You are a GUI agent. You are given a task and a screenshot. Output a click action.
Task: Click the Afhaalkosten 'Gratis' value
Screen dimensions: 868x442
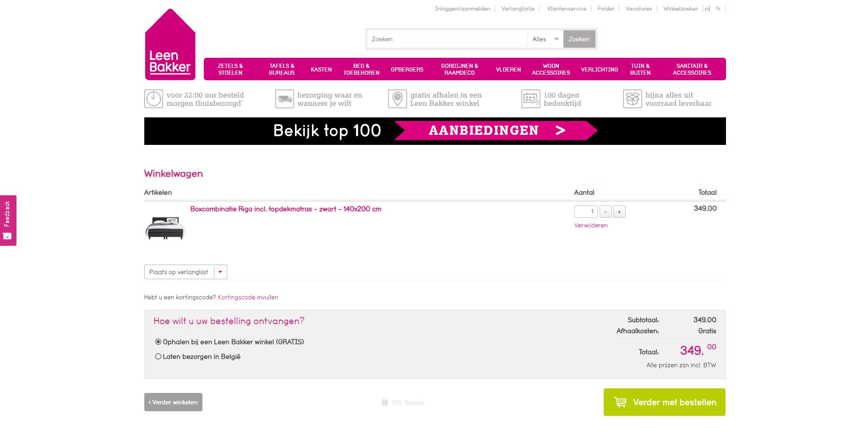707,331
